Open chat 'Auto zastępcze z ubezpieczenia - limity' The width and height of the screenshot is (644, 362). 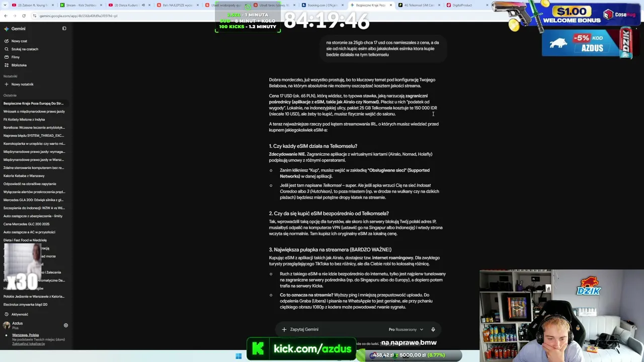[x=33, y=216]
